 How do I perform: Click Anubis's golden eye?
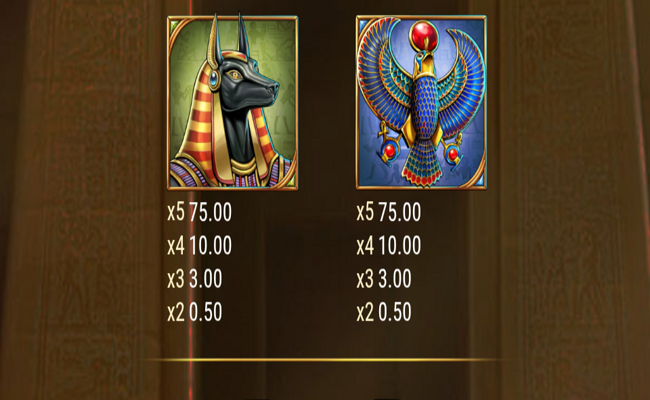(x=235, y=75)
